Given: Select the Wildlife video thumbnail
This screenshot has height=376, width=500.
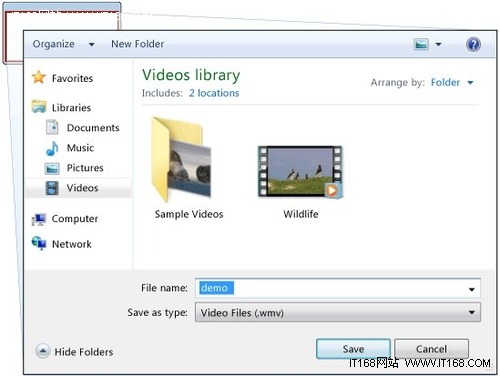Looking at the screenshot, I should (300, 172).
